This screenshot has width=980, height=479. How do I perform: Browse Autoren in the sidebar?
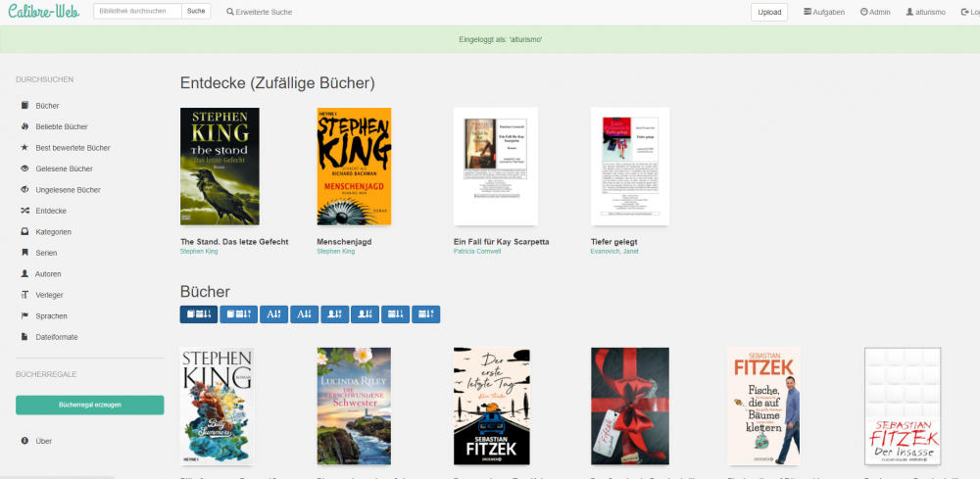pyautogui.click(x=41, y=274)
